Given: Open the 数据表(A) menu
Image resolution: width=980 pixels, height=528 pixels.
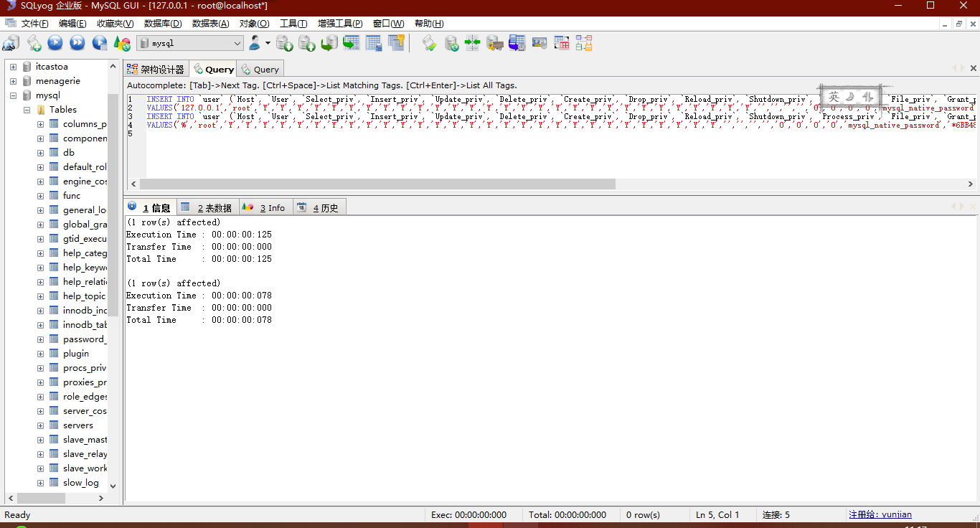Looking at the screenshot, I should [210, 24].
